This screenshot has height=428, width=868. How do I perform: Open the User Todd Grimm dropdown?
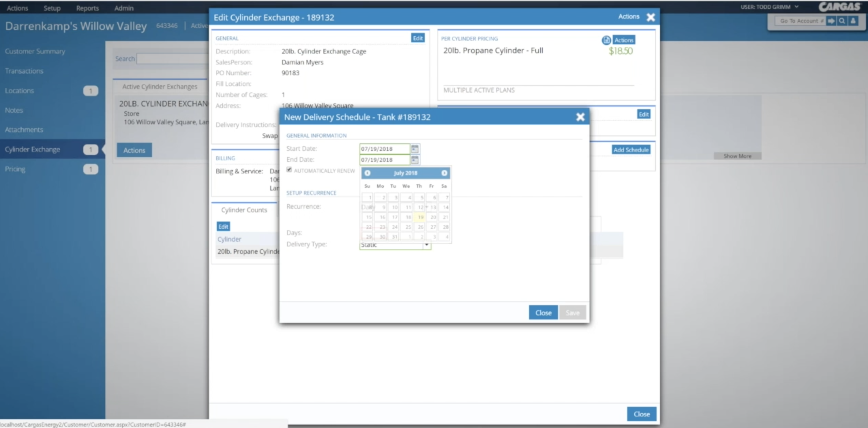click(x=769, y=7)
